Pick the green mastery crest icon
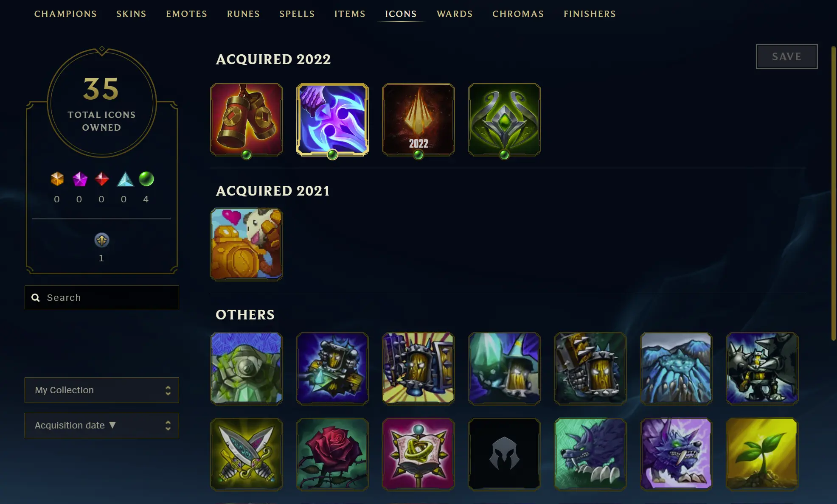The image size is (837, 504). pos(504,120)
